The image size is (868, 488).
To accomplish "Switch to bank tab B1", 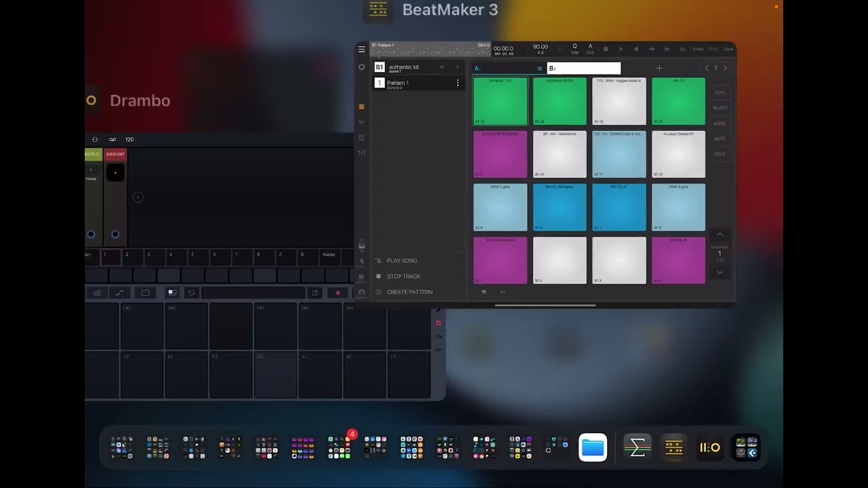I will pyautogui.click(x=583, y=68).
